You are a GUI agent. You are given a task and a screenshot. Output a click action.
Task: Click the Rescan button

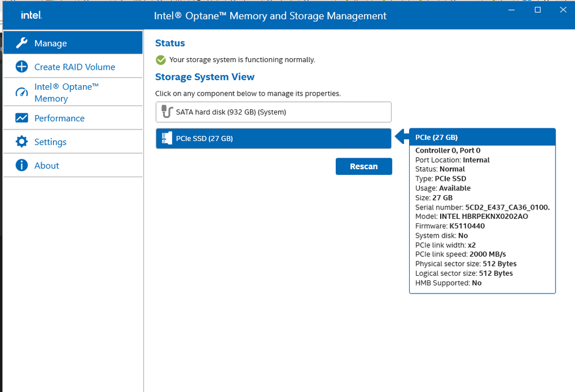pyautogui.click(x=364, y=166)
